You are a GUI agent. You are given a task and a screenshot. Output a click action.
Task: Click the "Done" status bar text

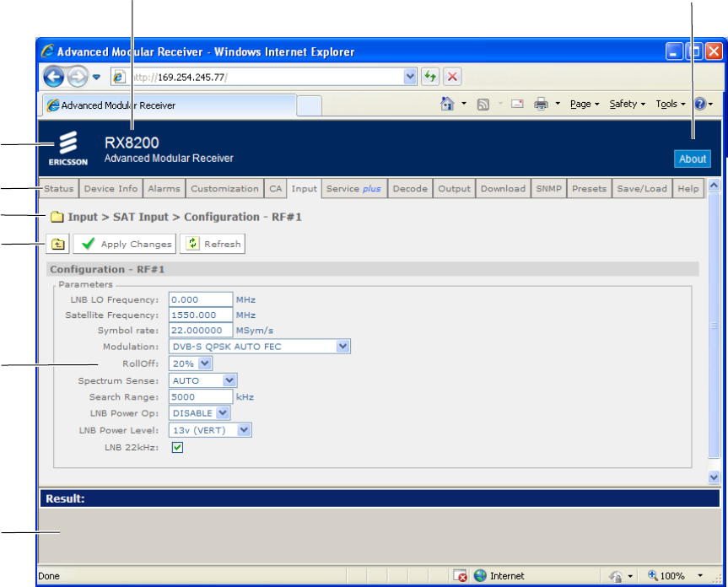pyautogui.click(x=49, y=576)
